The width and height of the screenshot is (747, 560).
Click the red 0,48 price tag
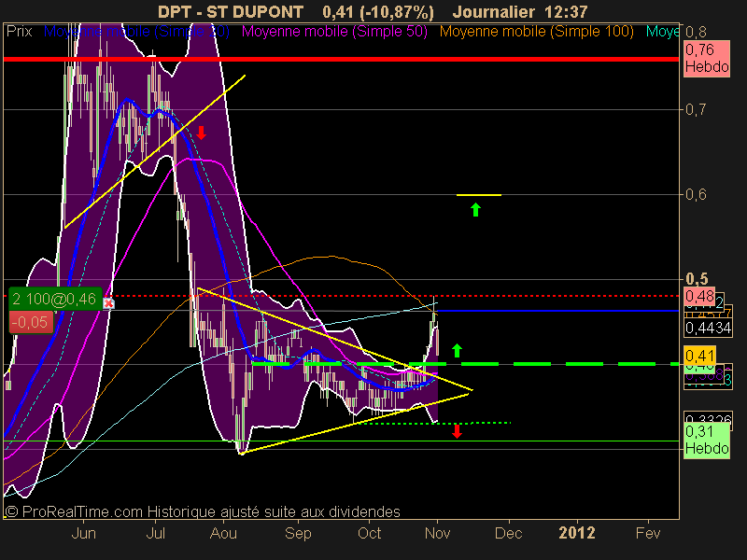click(x=698, y=296)
